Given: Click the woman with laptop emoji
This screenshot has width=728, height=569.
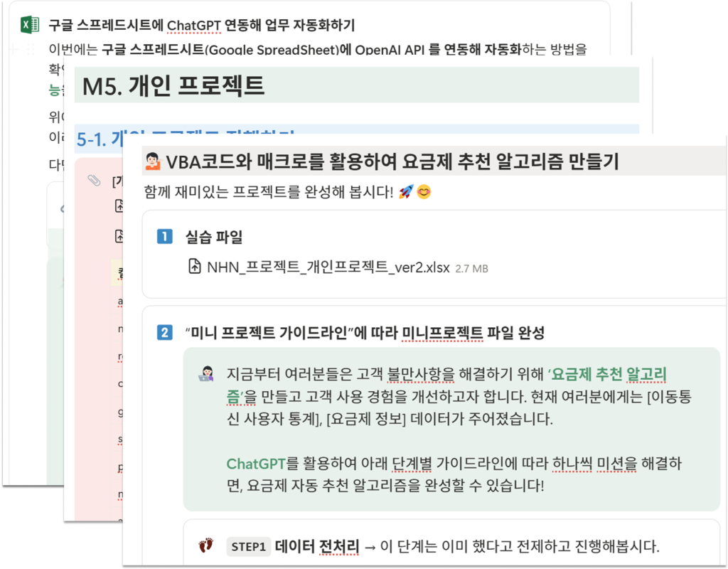Looking at the screenshot, I should [206, 374].
